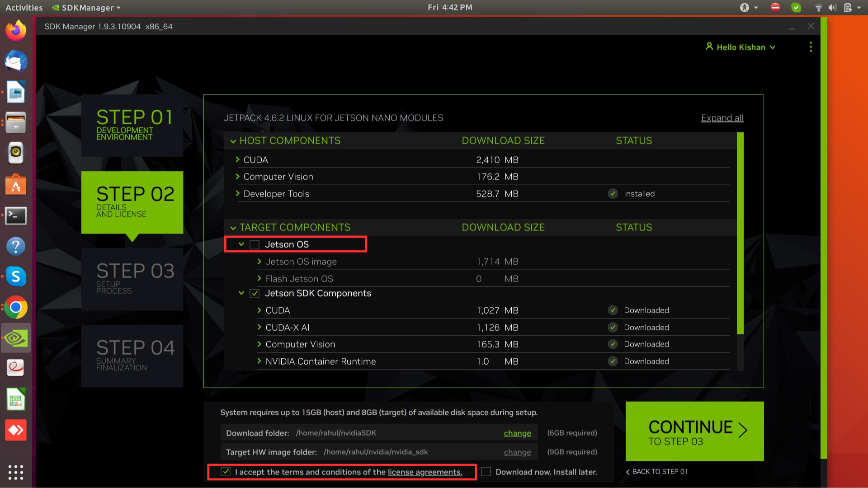Open Google Chrome from the dock
The width and height of the screenshot is (868, 488).
click(16, 308)
